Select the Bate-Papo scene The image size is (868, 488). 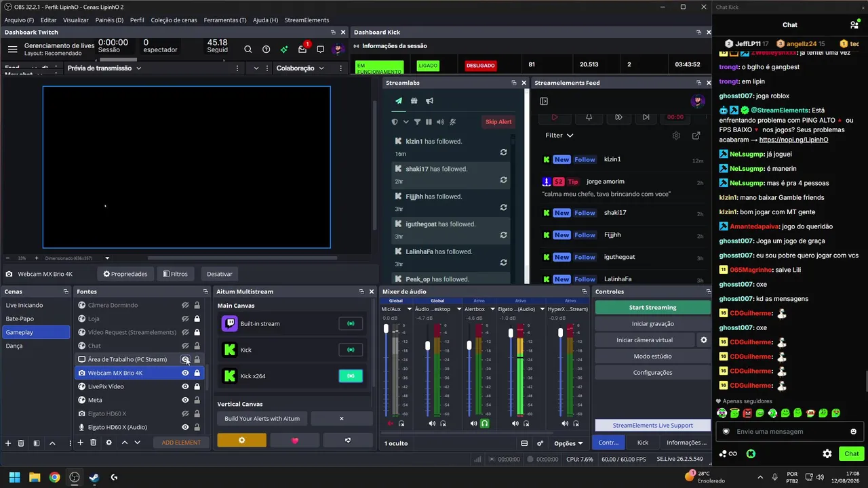(37, 319)
